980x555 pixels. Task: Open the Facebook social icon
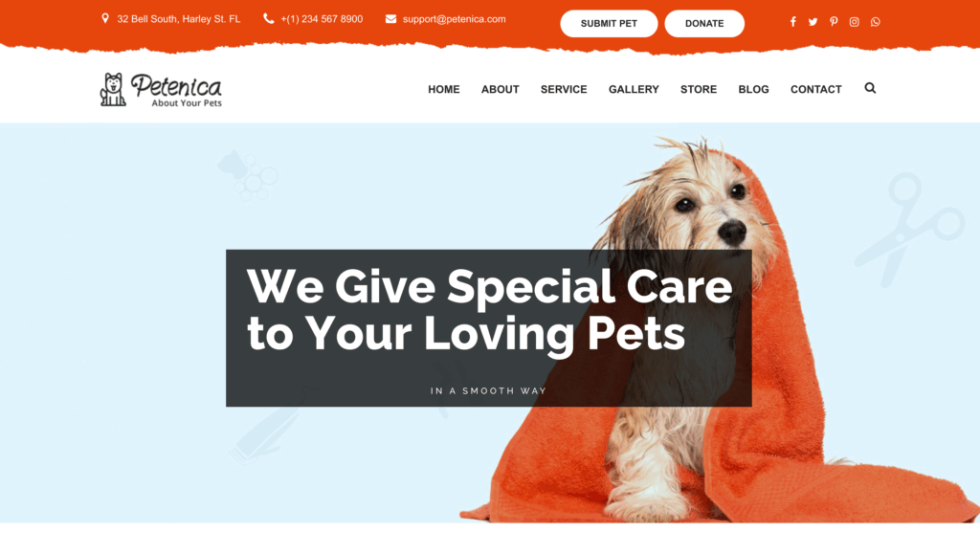(792, 22)
